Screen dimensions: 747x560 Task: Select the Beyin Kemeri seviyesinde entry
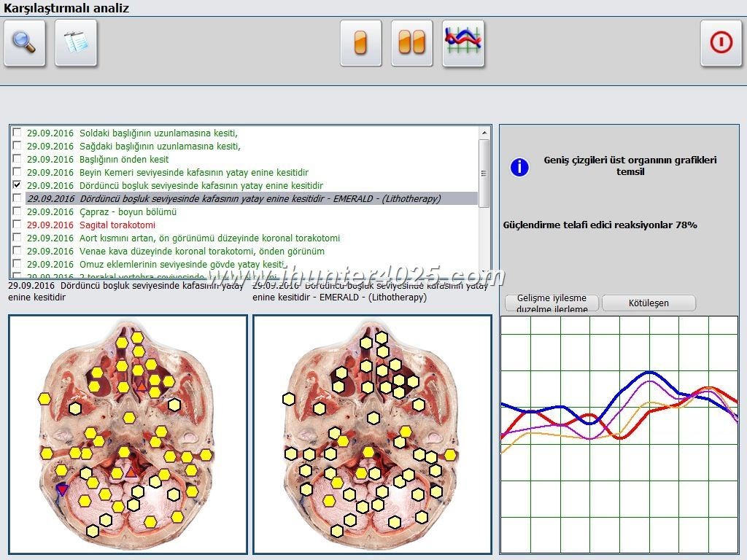[x=146, y=173]
